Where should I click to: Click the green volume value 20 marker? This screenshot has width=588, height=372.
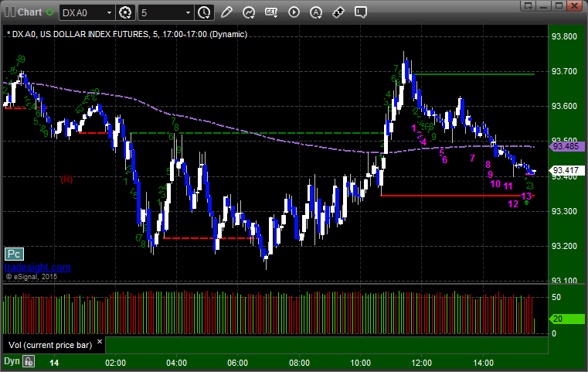pos(567,319)
